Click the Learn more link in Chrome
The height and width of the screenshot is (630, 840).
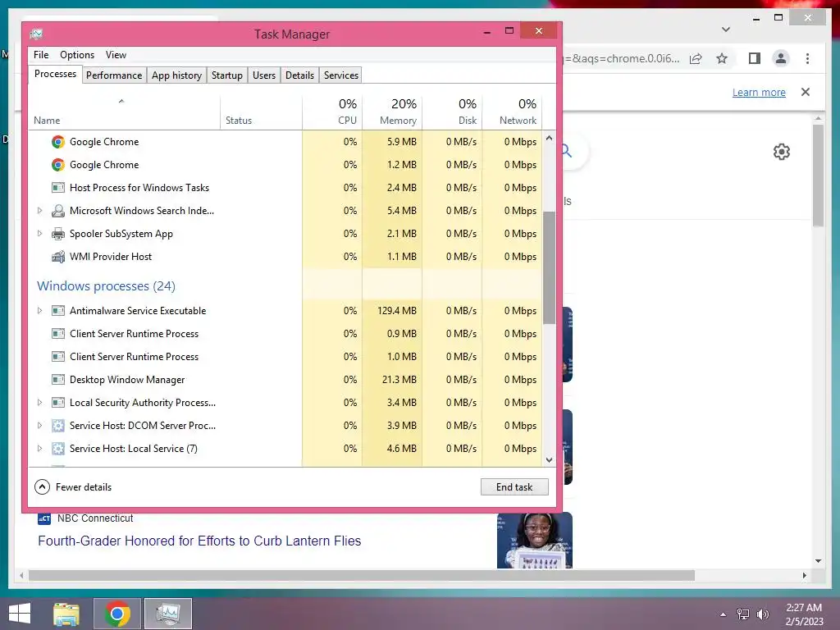click(759, 93)
